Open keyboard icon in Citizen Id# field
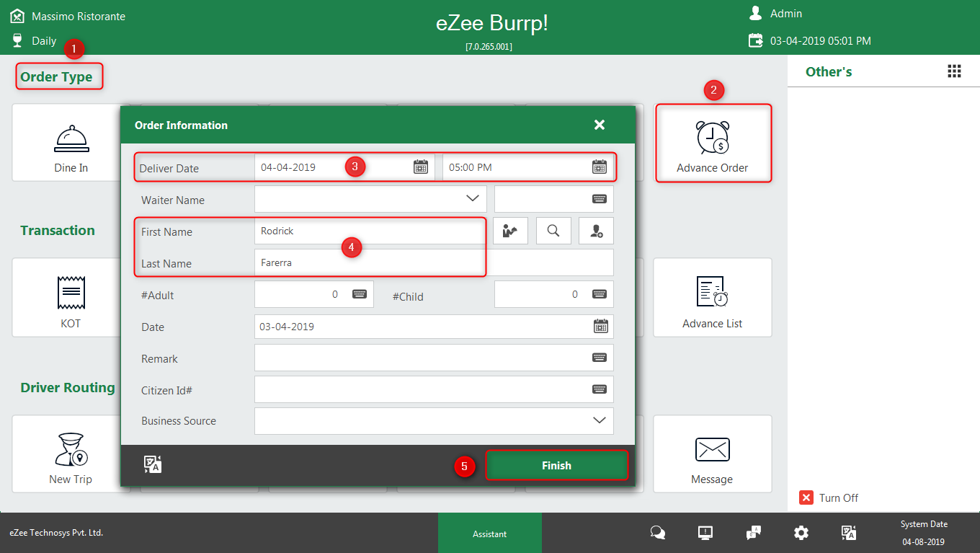980x553 pixels. click(x=600, y=389)
